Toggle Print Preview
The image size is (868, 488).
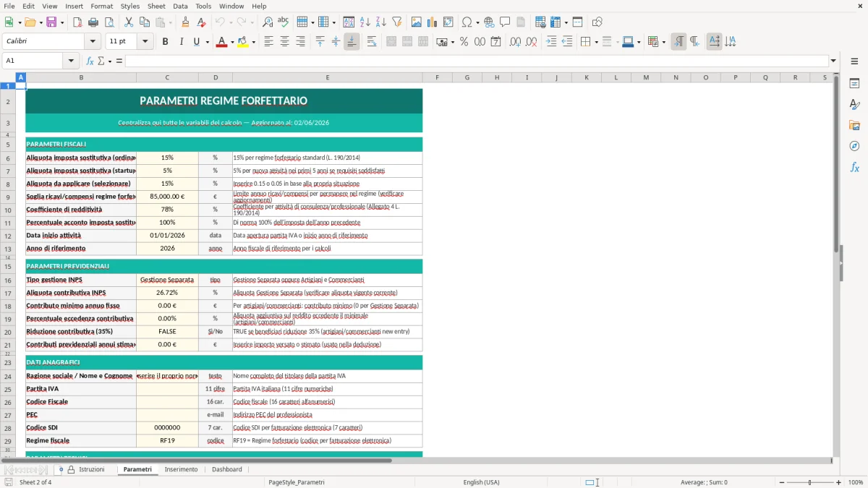109,22
